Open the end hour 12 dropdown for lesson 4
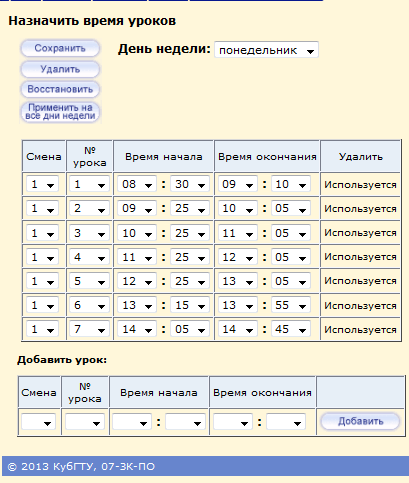This screenshot has width=409, height=483. (238, 257)
